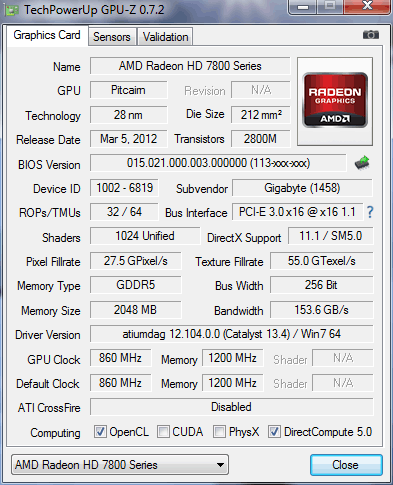Toggle the OpenCL checkbox

tap(100, 432)
